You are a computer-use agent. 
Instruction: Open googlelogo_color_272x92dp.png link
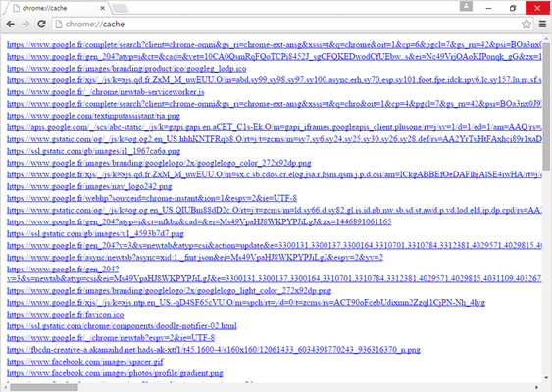(x=159, y=163)
